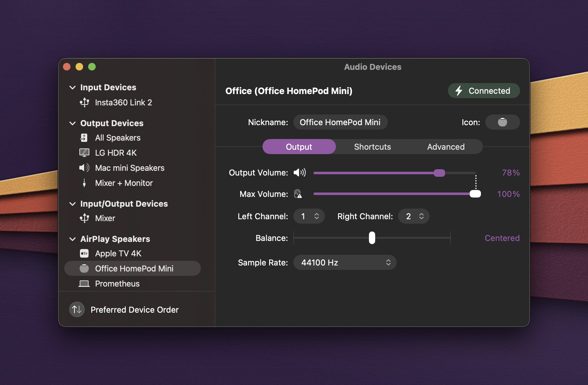Select All Speakers in output devices
Viewport: 588px width, 385px height.
(117, 138)
